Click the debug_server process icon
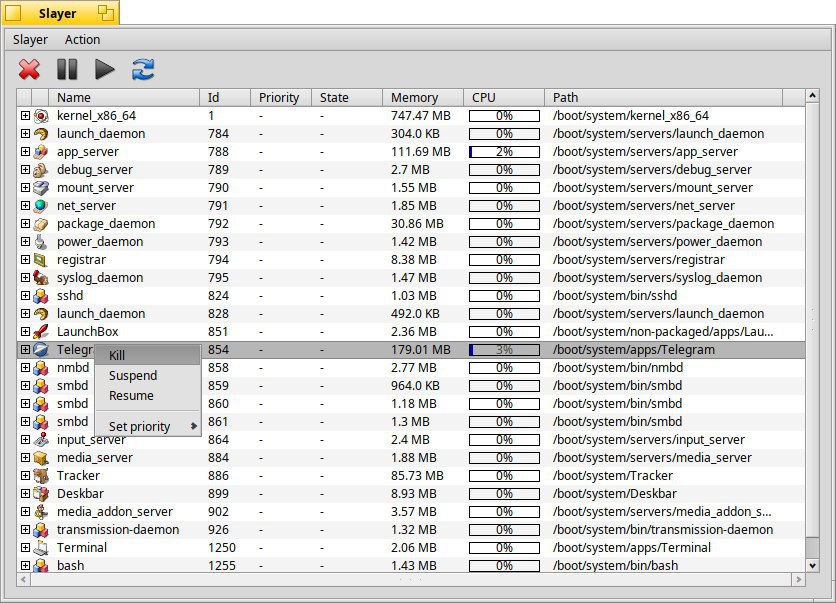The image size is (836, 603). point(41,170)
